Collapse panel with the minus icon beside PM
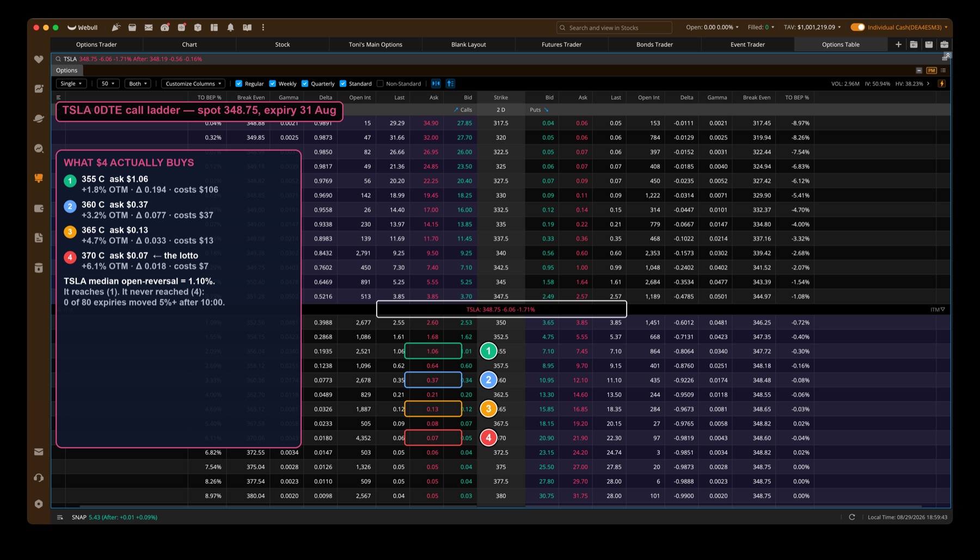Viewport: 980px width, 560px height. tap(919, 70)
